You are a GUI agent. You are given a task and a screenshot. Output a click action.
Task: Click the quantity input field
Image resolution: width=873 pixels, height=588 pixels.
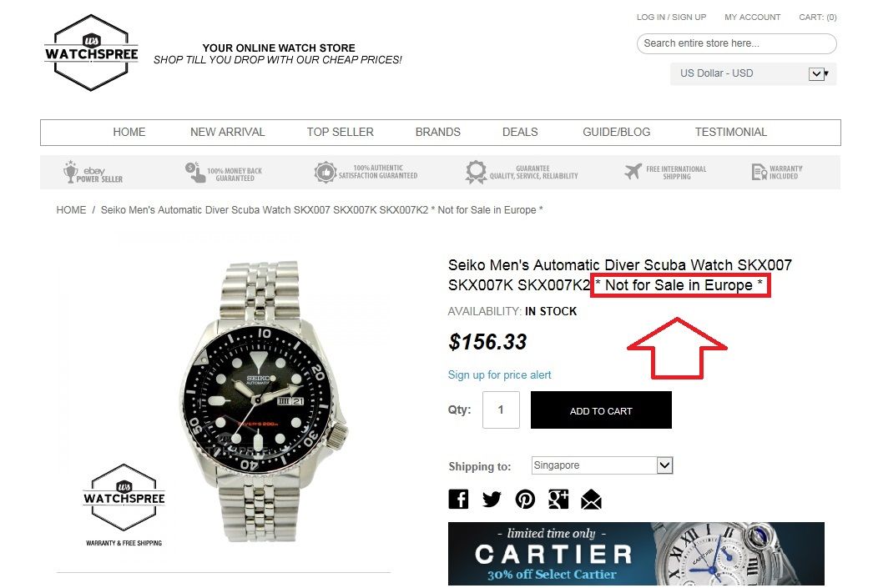501,410
